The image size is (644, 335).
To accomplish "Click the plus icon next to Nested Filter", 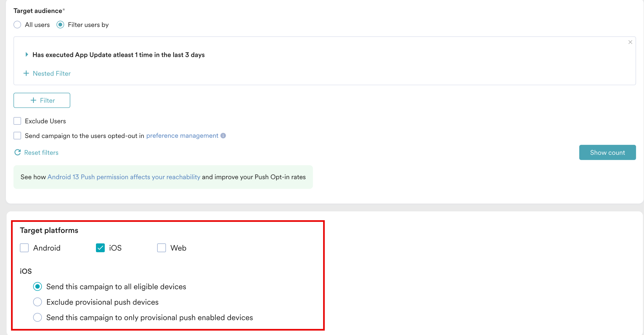I will tap(26, 73).
